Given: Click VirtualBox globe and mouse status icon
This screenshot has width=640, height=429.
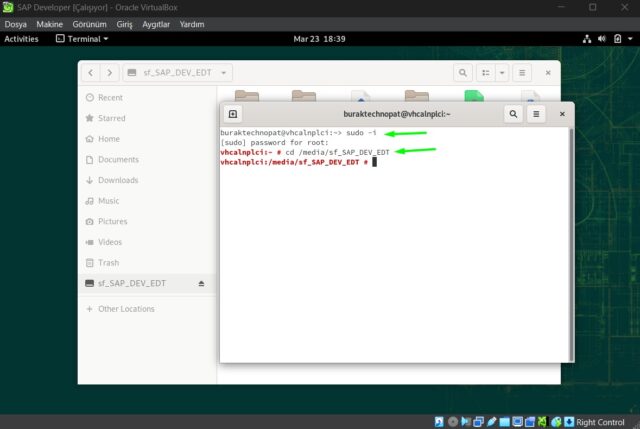Looking at the screenshot, I should coord(556,422).
